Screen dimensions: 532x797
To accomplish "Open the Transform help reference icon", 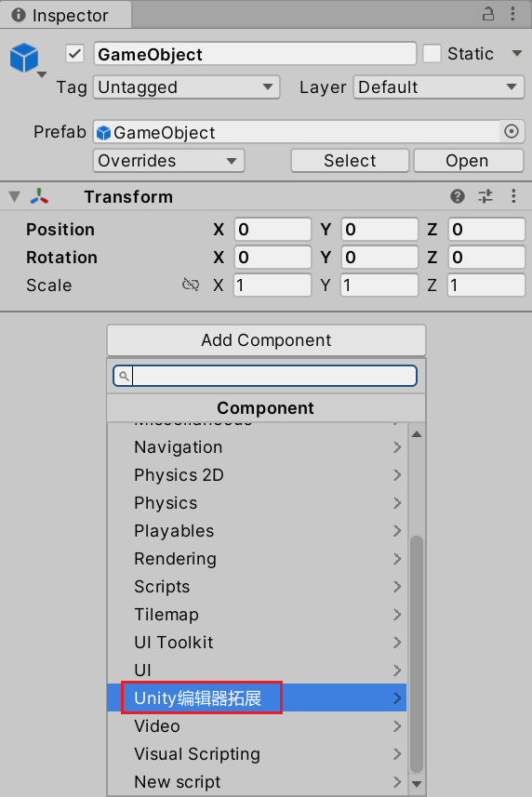I will [x=458, y=196].
